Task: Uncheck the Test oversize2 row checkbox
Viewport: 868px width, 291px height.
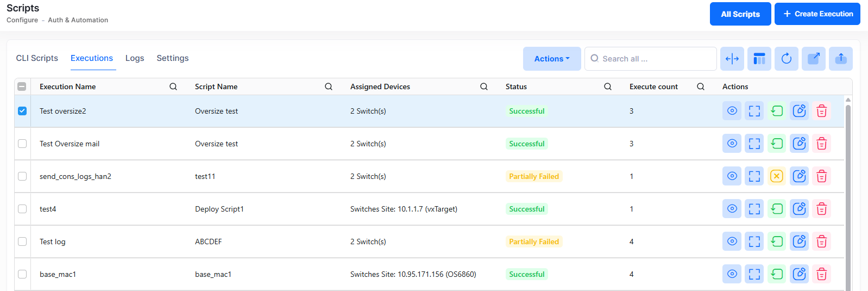Action: point(22,111)
